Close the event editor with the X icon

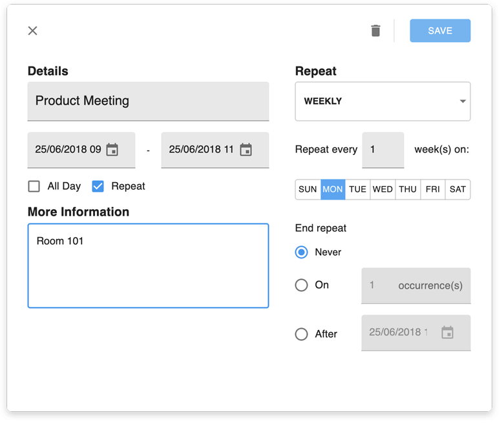33,31
